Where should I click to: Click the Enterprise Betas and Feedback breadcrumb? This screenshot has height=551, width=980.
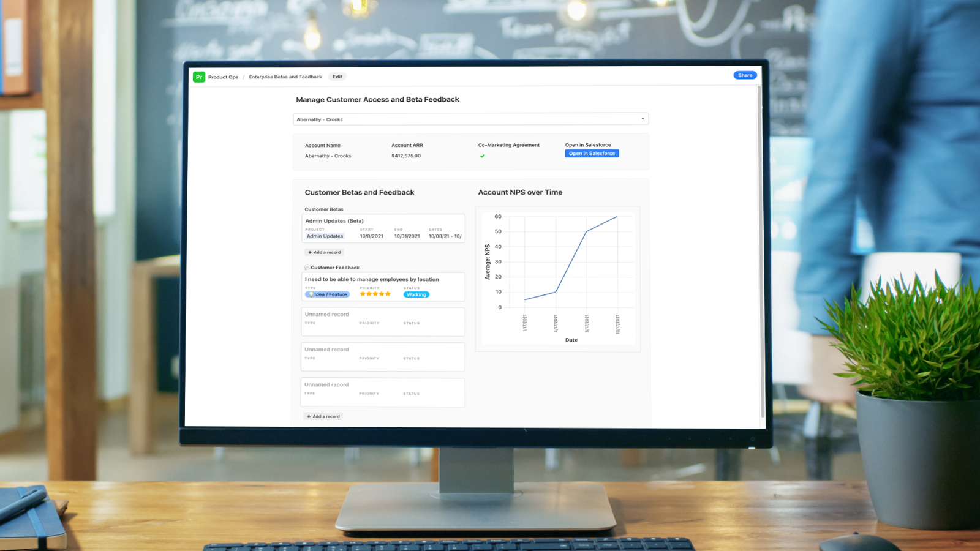click(x=285, y=77)
